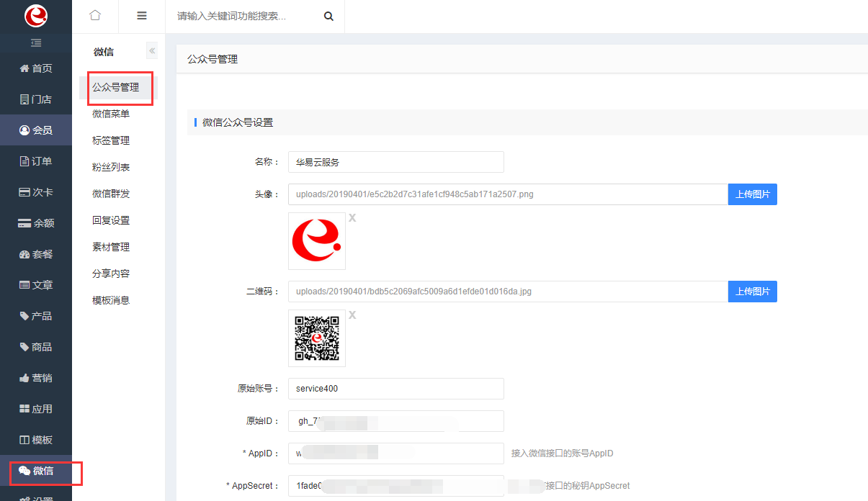Click the 名称 input field
868x501 pixels.
point(395,162)
